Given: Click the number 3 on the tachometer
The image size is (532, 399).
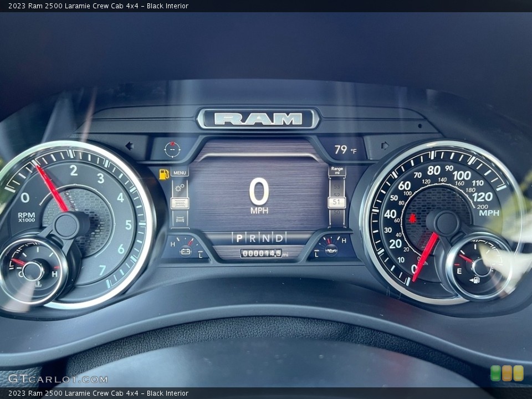Looking at the screenshot, I should point(101,178).
